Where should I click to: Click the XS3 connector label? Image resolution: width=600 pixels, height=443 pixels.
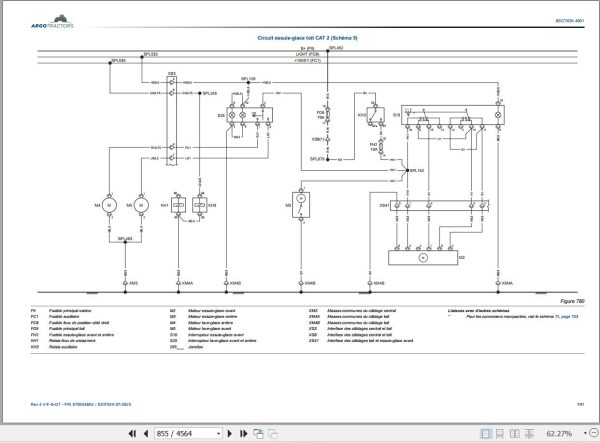tap(172, 73)
